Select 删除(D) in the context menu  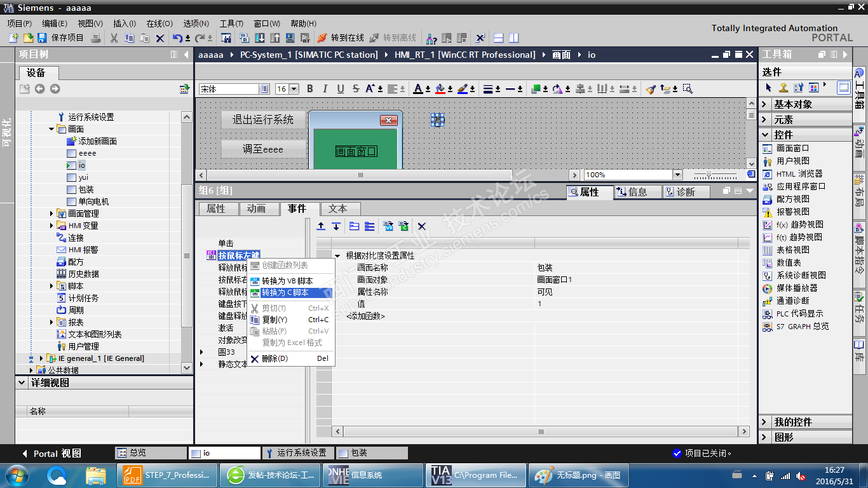[290, 359]
